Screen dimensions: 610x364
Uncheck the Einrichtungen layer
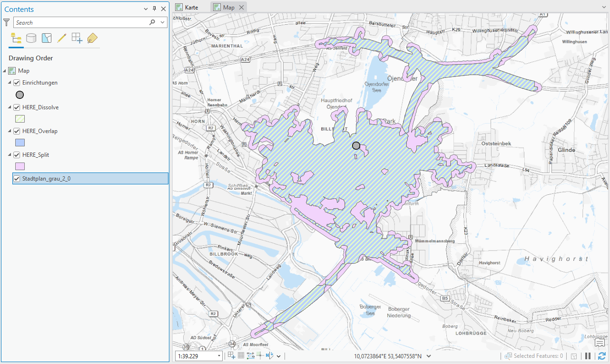(x=17, y=83)
